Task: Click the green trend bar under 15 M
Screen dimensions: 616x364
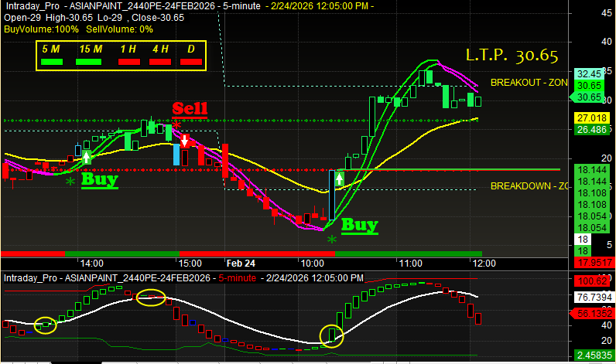Action: pos(88,62)
